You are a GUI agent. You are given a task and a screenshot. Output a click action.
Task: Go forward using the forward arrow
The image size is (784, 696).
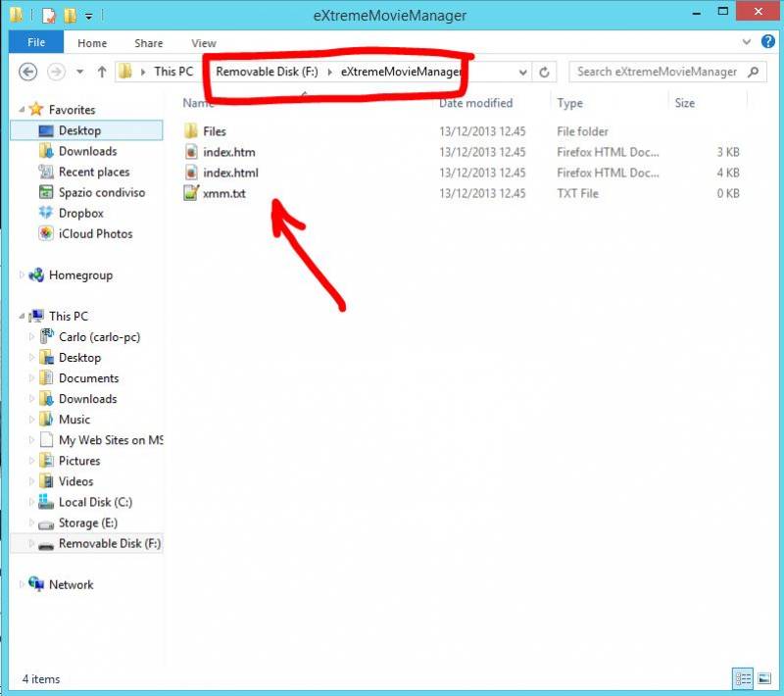pyautogui.click(x=56, y=72)
